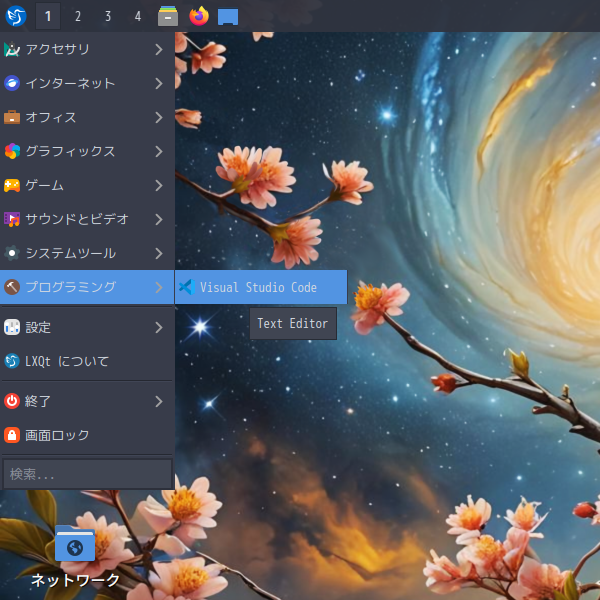Click the ネットワーク desktop label
600x600 pixels.
click(75, 580)
